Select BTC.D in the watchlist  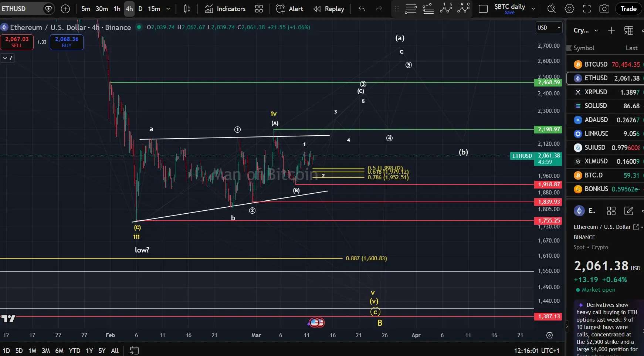point(605,175)
